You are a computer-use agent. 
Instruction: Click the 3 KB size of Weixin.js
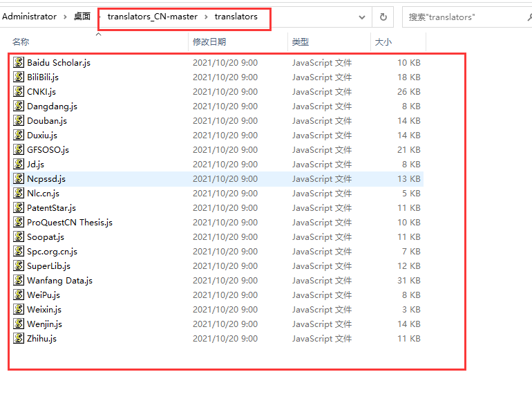coord(411,309)
